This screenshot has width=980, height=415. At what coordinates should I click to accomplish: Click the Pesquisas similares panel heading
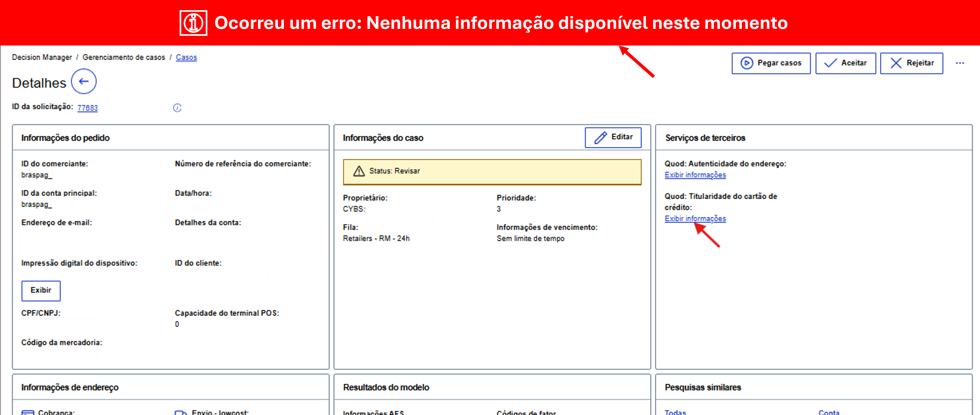point(703,387)
